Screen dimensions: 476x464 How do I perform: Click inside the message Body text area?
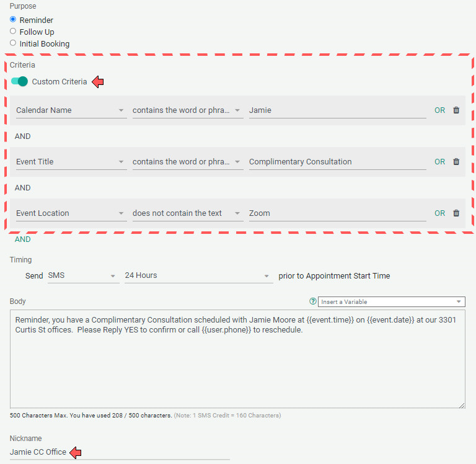[x=237, y=359]
